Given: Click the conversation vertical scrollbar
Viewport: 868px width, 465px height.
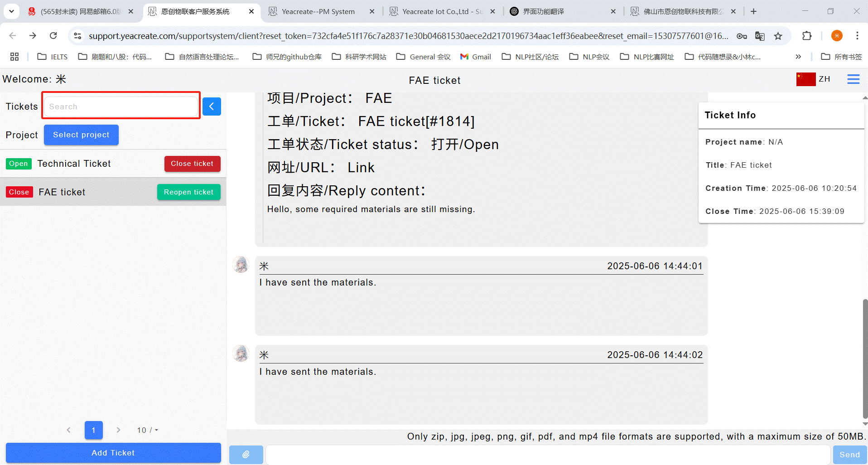Looking at the screenshot, I should click(x=865, y=358).
